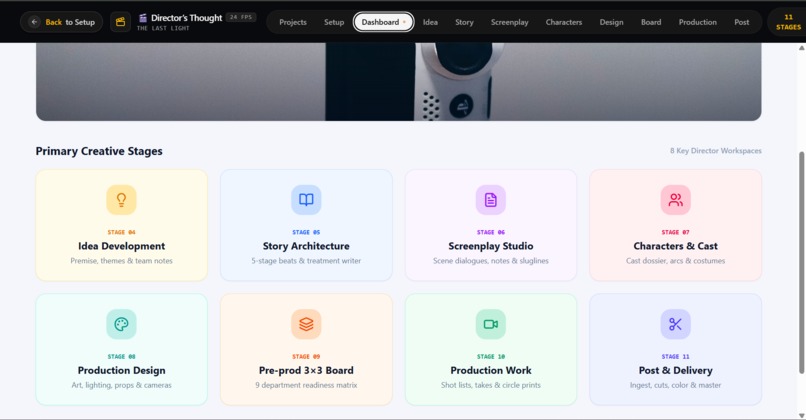This screenshot has height=420, width=806.
Task: Open the Board tab
Action: [x=651, y=22]
